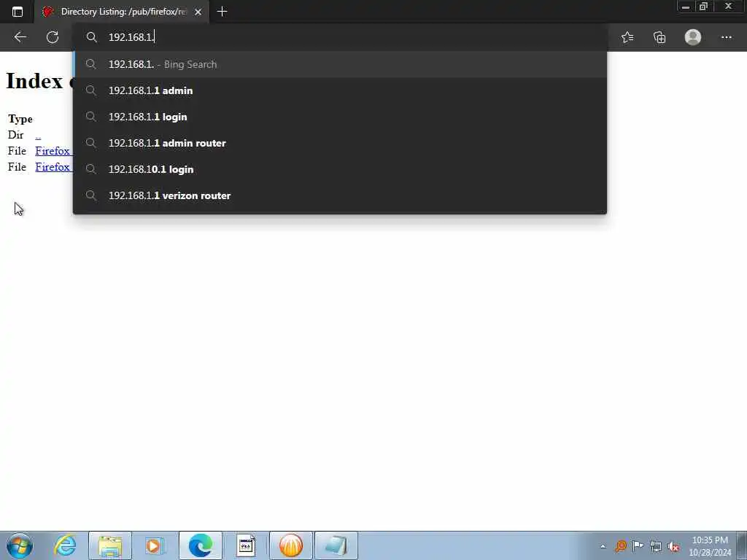Screen dimensions: 747x560
Task: Open the first Firefox file link
Action: (x=53, y=151)
